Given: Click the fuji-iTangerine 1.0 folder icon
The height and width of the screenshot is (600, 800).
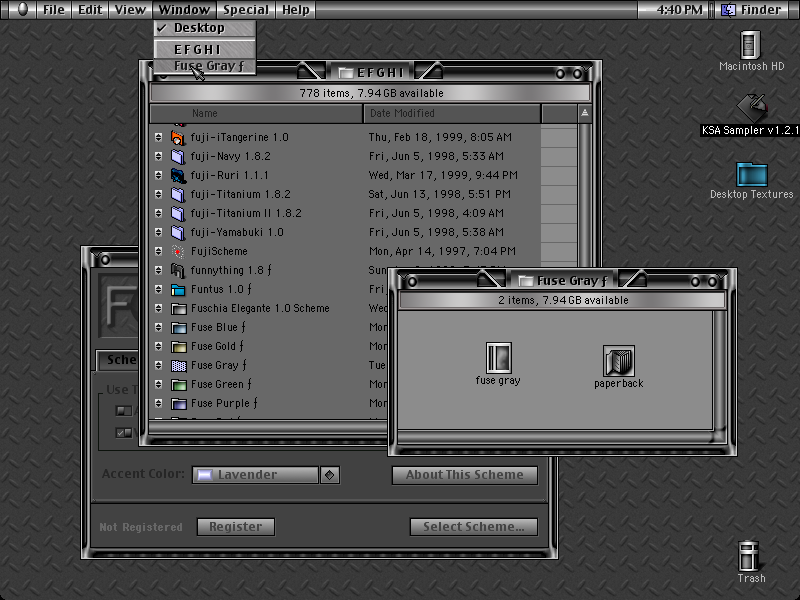Looking at the screenshot, I should click(178, 137).
